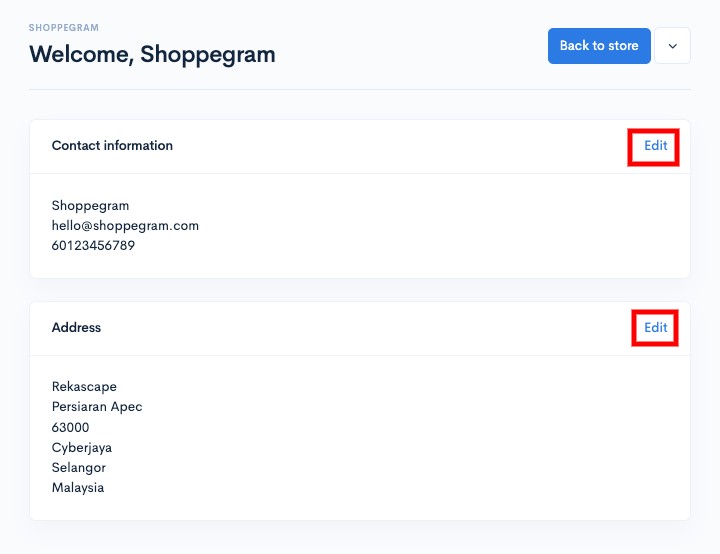The height and width of the screenshot is (554, 720).
Task: Open the dropdown chevron beside Back to store
Action: pos(672,46)
